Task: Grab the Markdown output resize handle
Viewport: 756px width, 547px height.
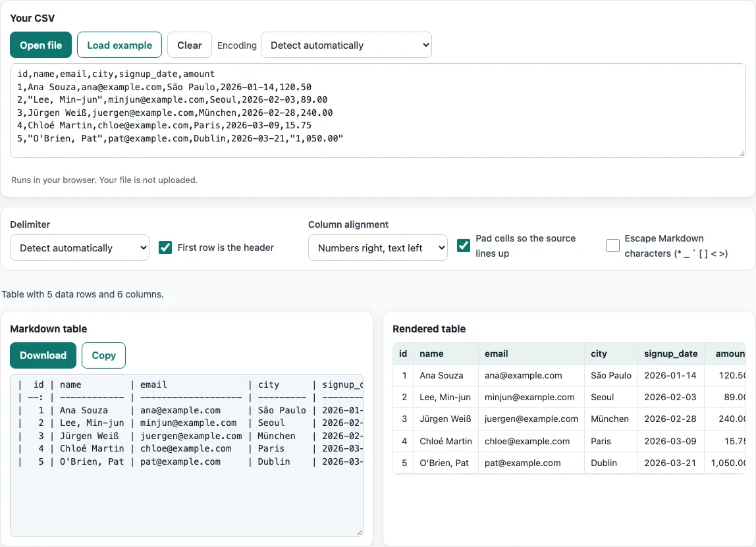Action: click(359, 533)
